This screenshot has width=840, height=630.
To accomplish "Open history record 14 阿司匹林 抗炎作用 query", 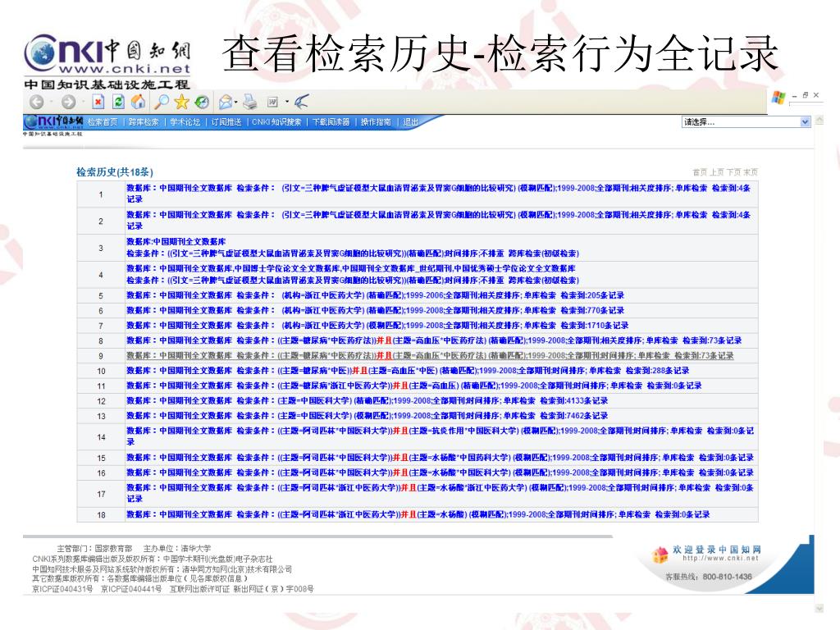I will [440, 436].
